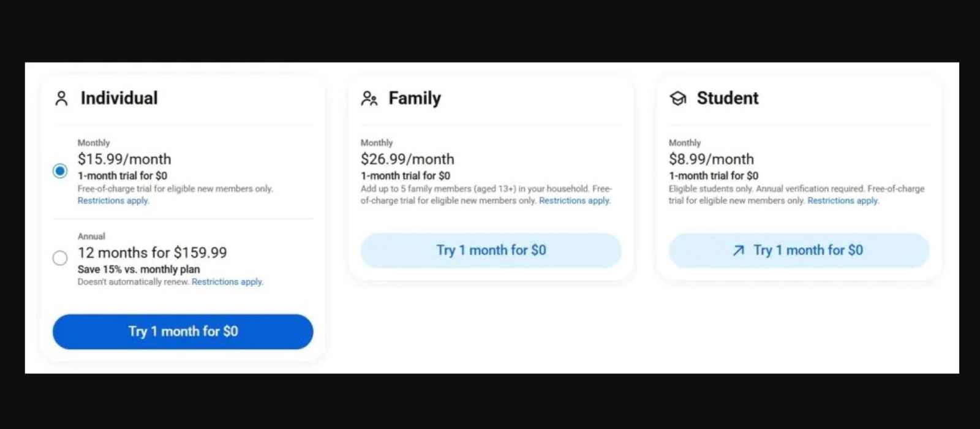The width and height of the screenshot is (980, 429).
Task: Open Restrictions apply link under Individual monthly
Action: point(113,201)
